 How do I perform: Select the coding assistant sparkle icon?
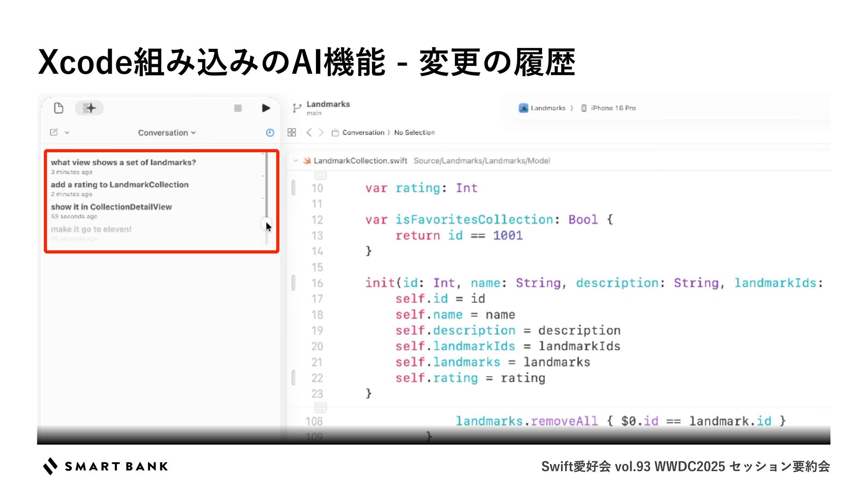(89, 108)
